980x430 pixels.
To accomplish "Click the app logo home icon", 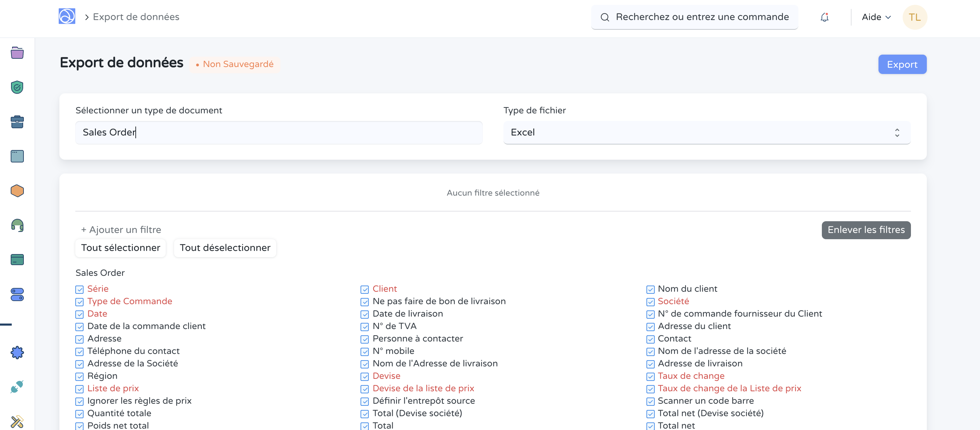I will (x=67, y=16).
